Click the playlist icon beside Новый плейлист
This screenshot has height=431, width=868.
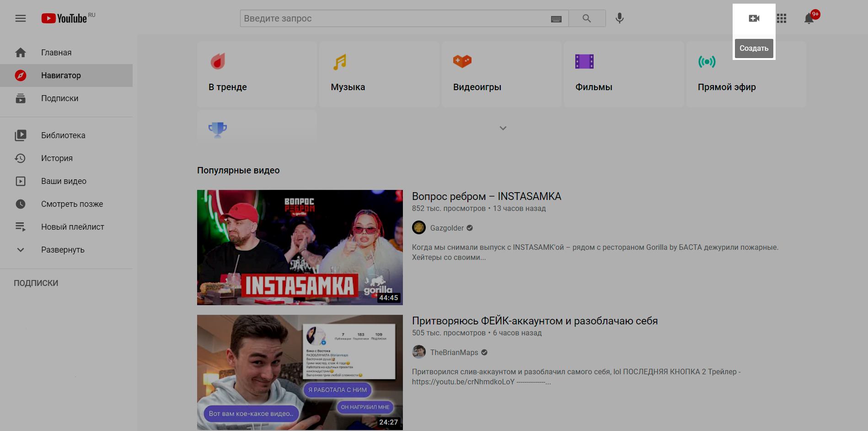point(21,227)
